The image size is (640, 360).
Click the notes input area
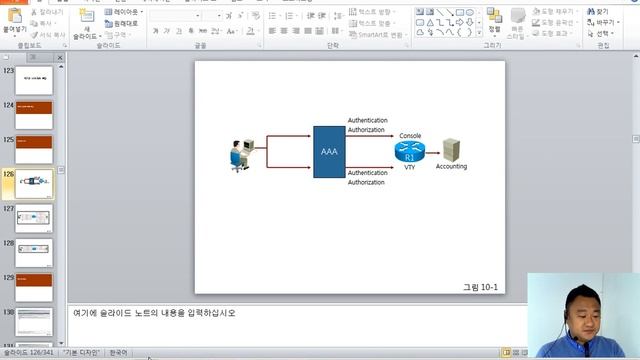point(297,325)
